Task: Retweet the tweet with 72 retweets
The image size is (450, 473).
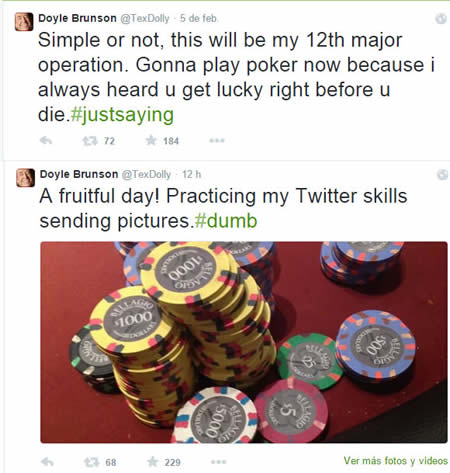Action: 90,141
